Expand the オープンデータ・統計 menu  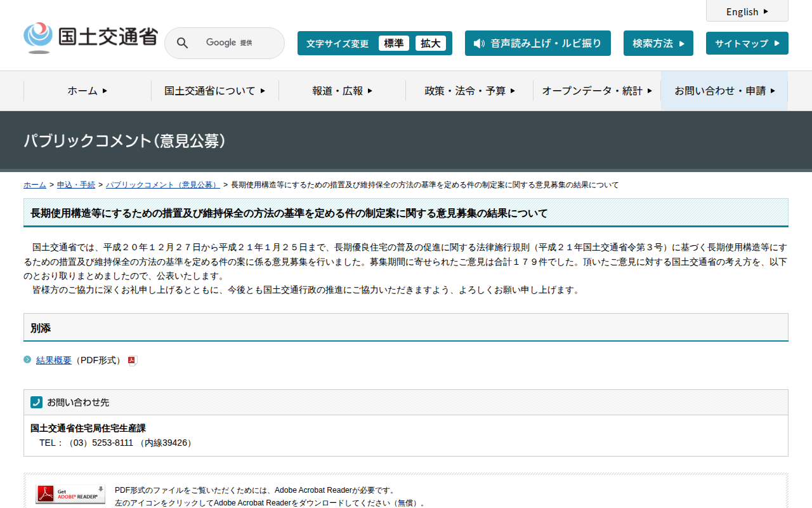[x=596, y=91]
